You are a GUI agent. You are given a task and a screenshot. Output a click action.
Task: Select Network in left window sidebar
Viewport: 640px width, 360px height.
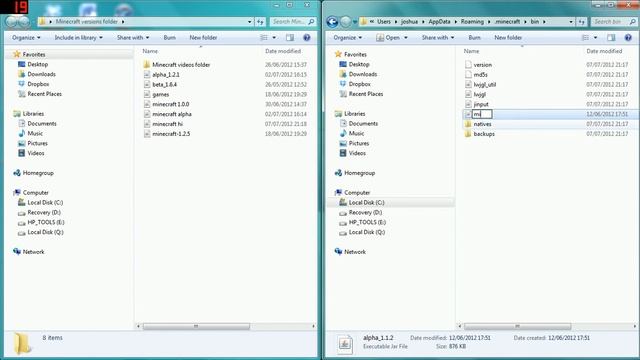tap(33, 252)
